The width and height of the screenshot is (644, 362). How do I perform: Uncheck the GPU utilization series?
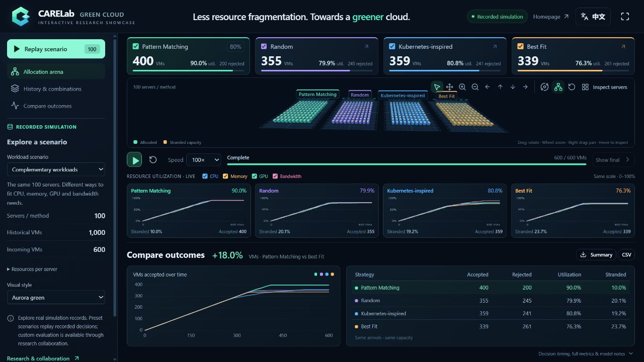click(x=254, y=176)
